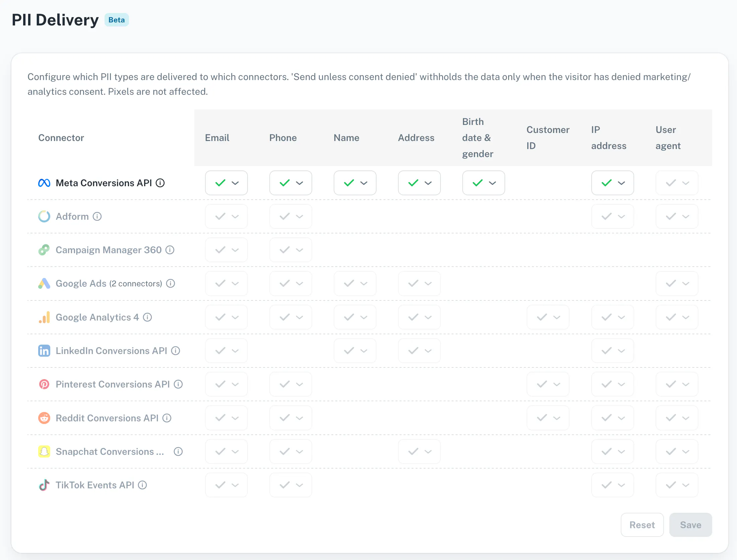Screen dimensions: 737x560
Task: Click the Google Ads info icon
Action: [x=171, y=283]
